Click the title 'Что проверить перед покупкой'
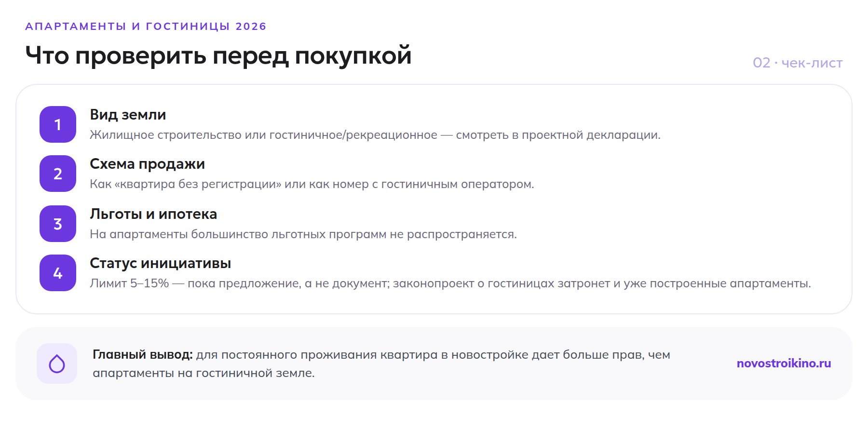This screenshot has width=868, height=431. click(218, 55)
